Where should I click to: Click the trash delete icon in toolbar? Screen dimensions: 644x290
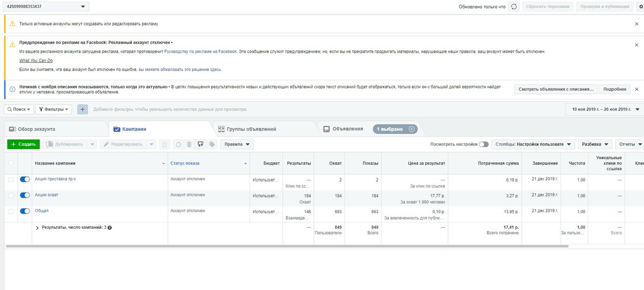click(189, 144)
